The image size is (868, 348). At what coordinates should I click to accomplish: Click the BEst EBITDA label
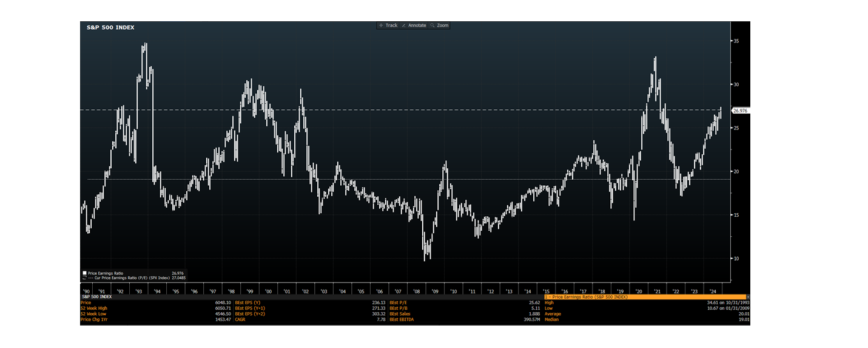tap(403, 319)
